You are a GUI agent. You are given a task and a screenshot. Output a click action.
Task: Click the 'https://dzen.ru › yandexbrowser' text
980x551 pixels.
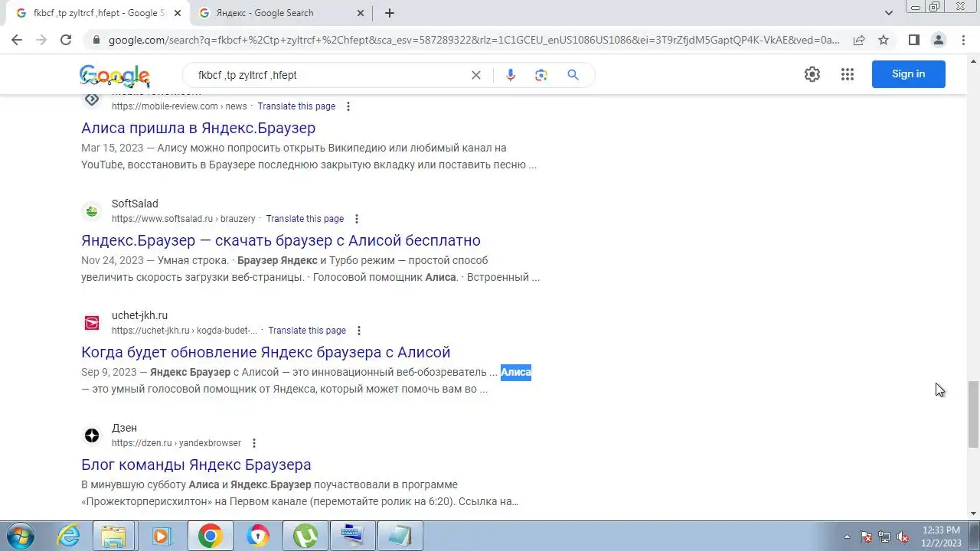coord(176,443)
